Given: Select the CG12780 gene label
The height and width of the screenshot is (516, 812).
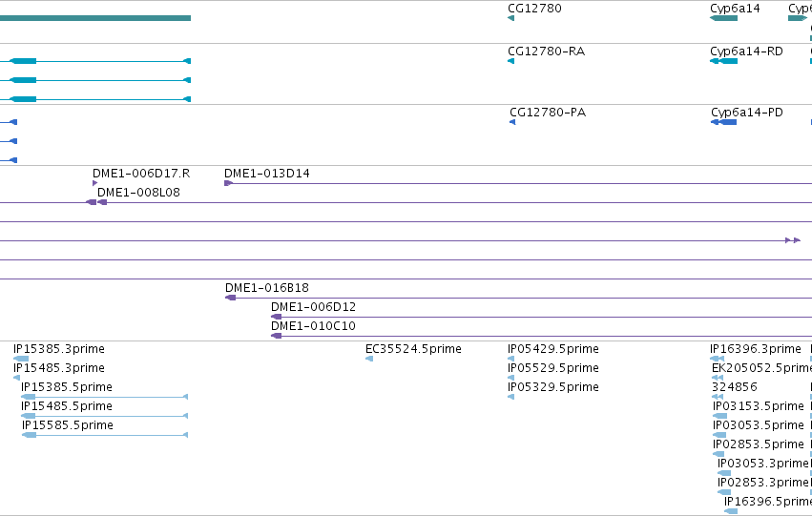Looking at the screenshot, I should 534,9.
